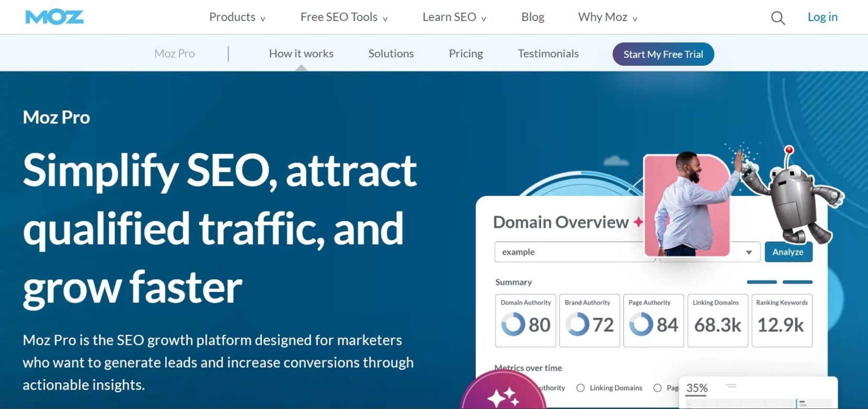Click the Moz Pro subnav label

pyautogui.click(x=175, y=53)
